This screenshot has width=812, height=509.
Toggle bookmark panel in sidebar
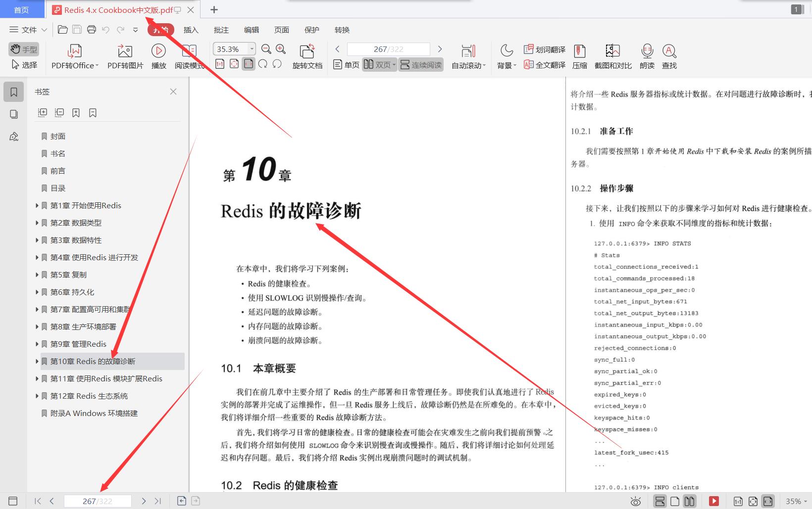14,92
